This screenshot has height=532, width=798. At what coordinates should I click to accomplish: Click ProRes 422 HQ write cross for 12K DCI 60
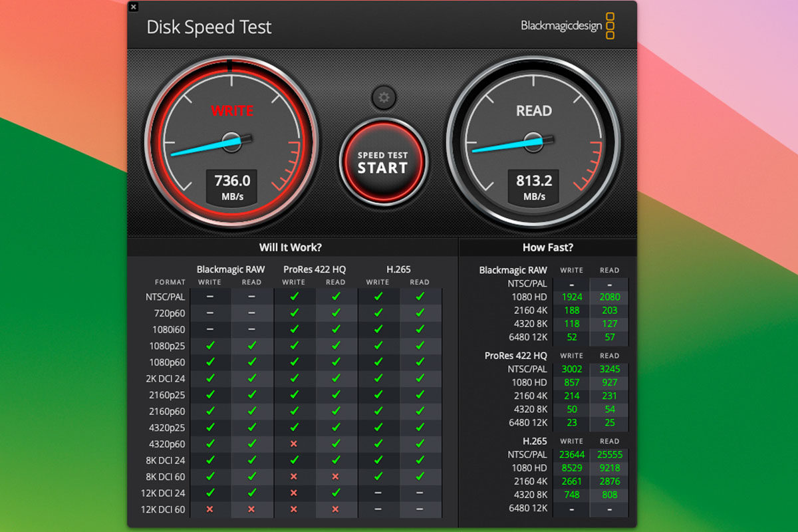point(293,509)
